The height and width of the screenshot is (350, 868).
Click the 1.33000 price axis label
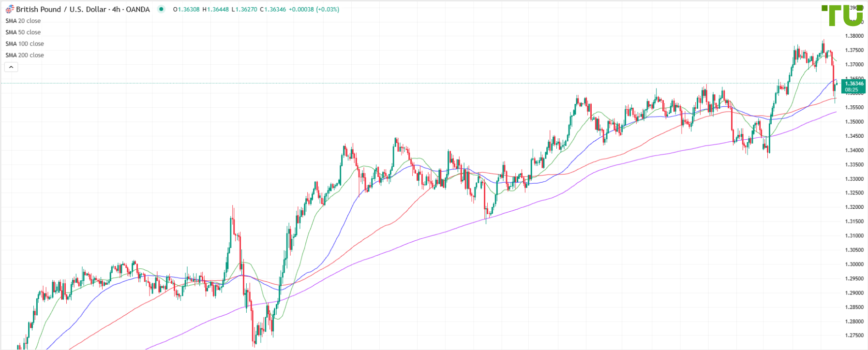854,179
